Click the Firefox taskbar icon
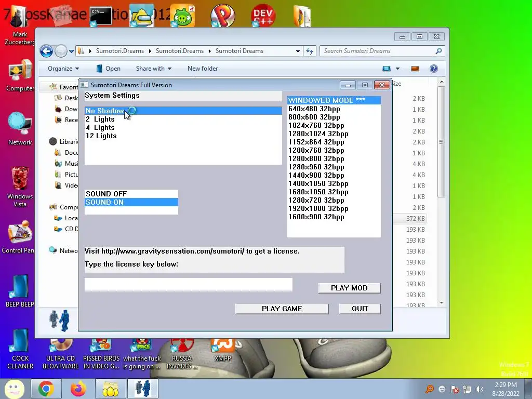Screen dimensions: 532x399 pyautogui.click(x=78, y=389)
